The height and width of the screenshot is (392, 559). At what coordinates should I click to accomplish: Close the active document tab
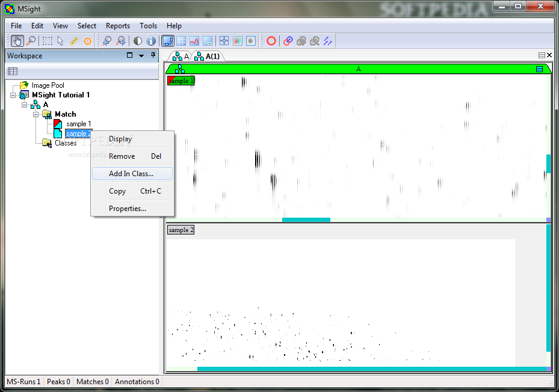[x=549, y=55]
